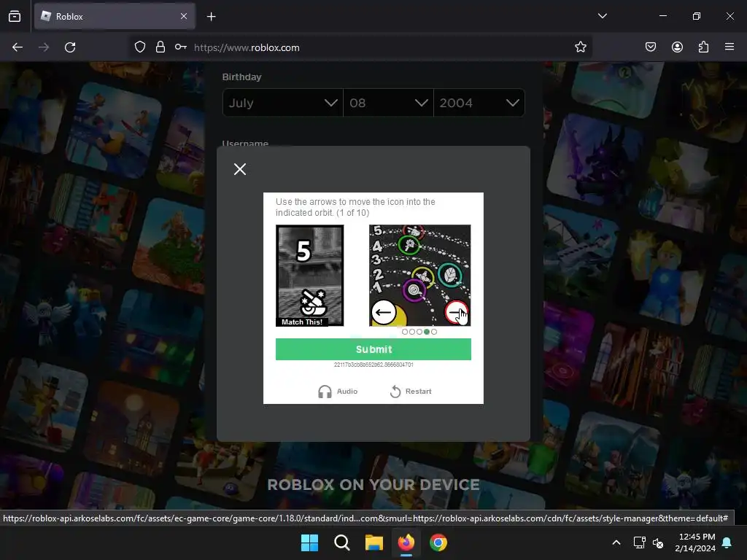Close the captcha dialog with the X
This screenshot has width=747, height=560.
point(240,169)
